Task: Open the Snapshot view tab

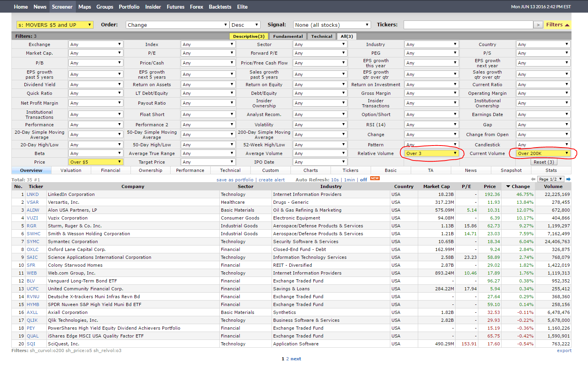Action: (x=511, y=170)
